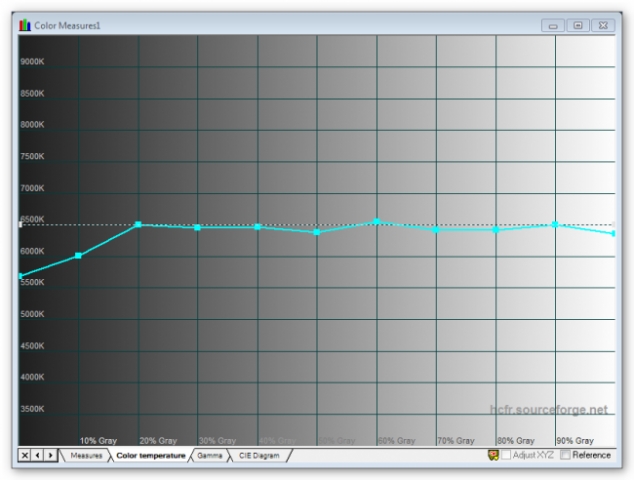This screenshot has height=480, width=634.
Task: Click the 60% Gray point on cyan line
Action: (x=376, y=221)
